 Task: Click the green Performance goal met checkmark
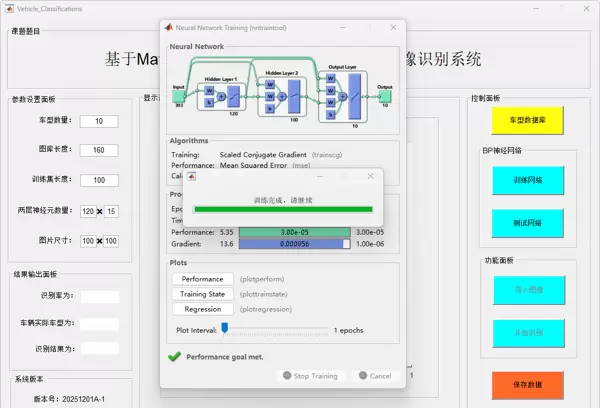[174, 356]
